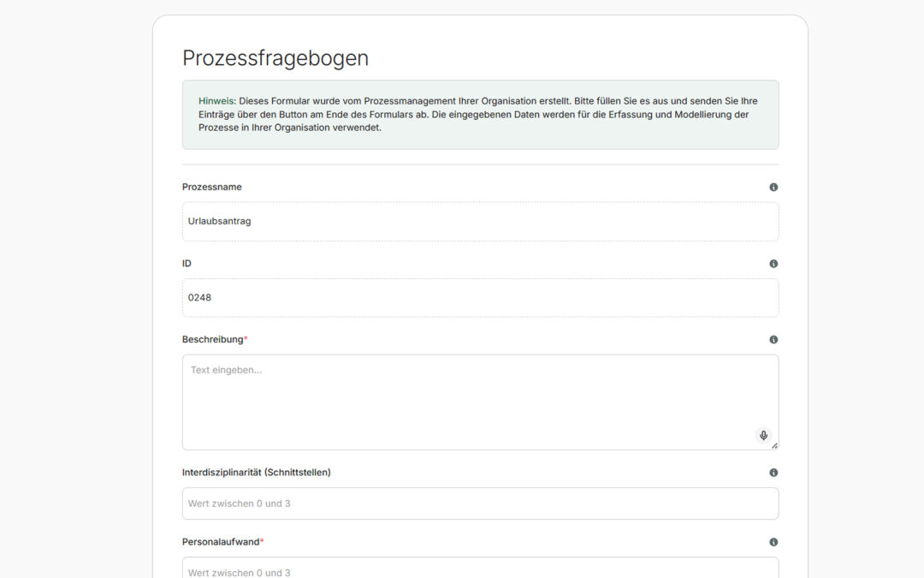The image size is (924, 578).
Task: Click the info icon next to Prozessname
Action: (773, 187)
